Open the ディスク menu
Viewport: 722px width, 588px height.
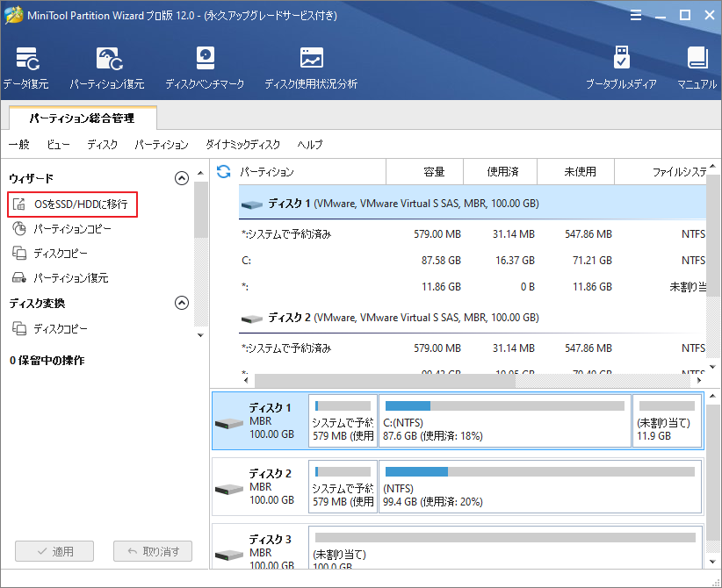(101, 145)
